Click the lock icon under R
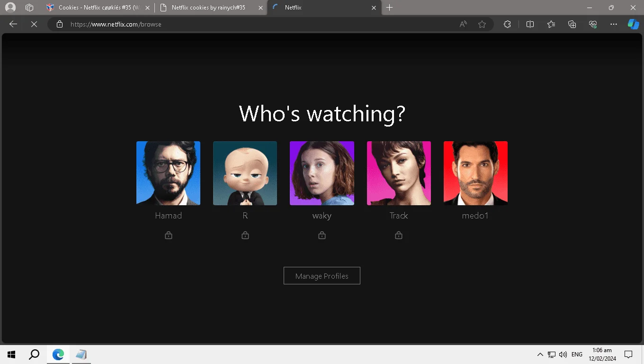Image resolution: width=644 pixels, height=364 pixels. (245, 235)
